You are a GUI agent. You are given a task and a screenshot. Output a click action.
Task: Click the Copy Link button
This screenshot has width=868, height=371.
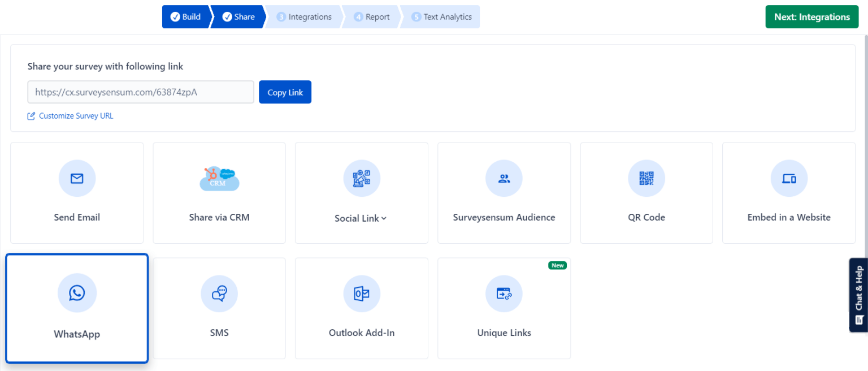click(285, 92)
